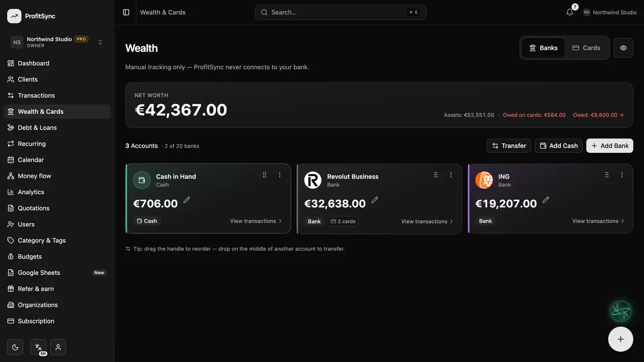
Task: Switch view to Cards
Action: pyautogui.click(x=587, y=48)
